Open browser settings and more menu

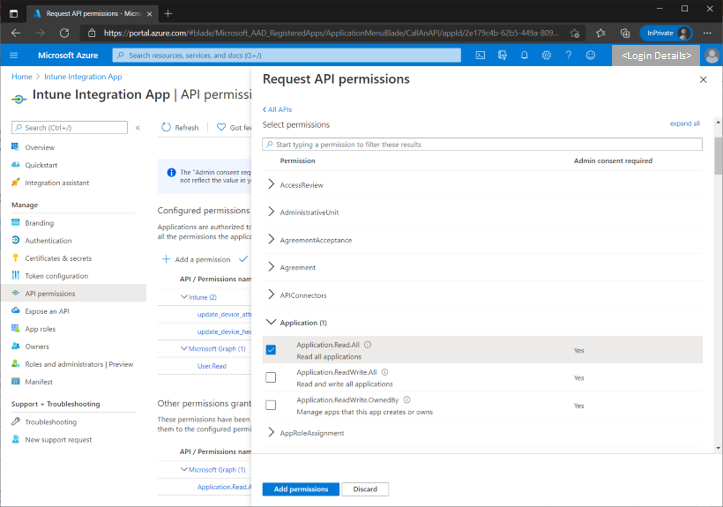pos(707,33)
